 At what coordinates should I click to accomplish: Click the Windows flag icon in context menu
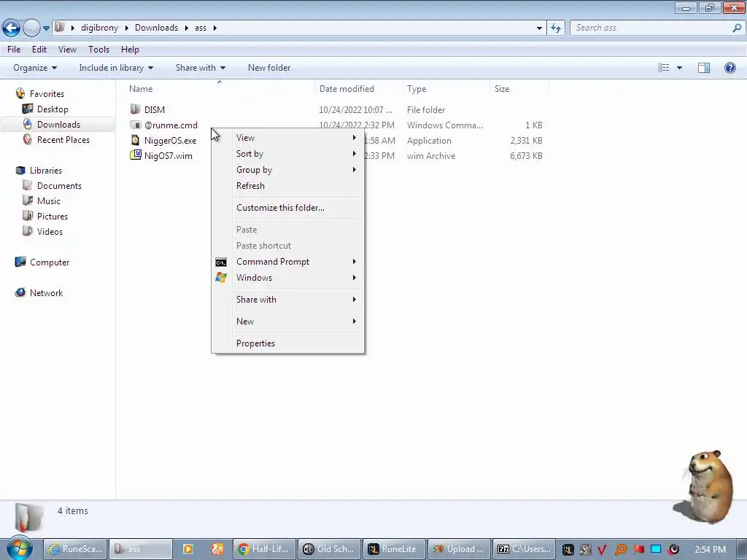tap(221, 278)
